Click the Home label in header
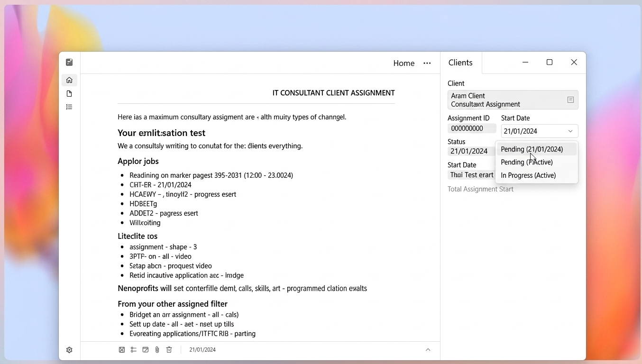Image resolution: width=642 pixels, height=364 pixels. click(404, 63)
